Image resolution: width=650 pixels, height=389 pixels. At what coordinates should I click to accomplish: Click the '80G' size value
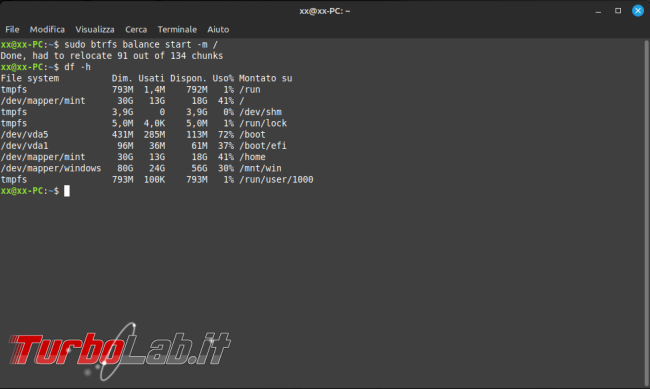pyautogui.click(x=125, y=168)
